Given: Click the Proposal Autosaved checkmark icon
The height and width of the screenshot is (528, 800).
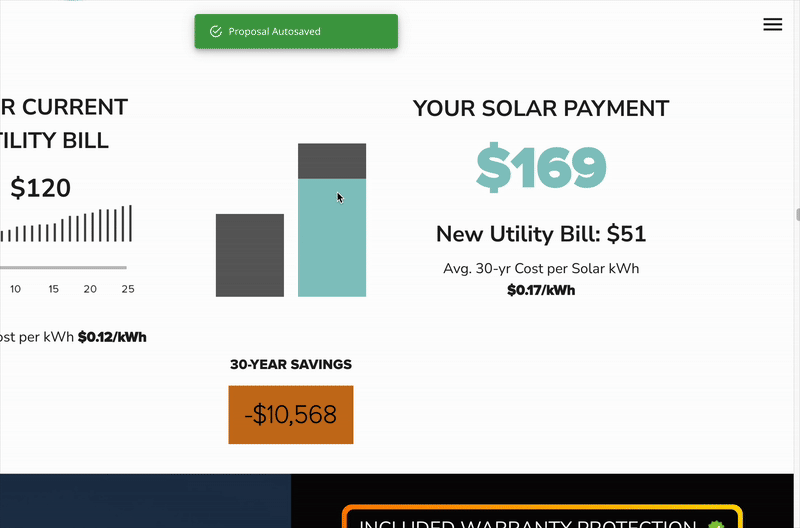Looking at the screenshot, I should (215, 32).
